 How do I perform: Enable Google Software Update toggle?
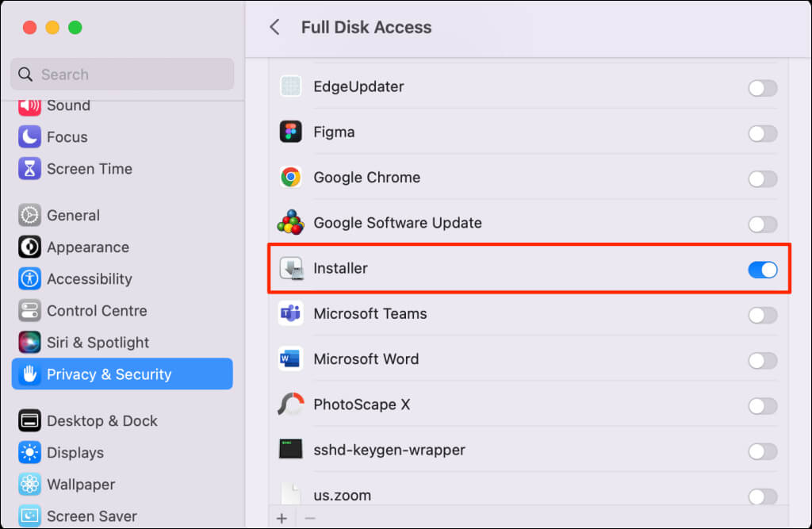coord(762,224)
